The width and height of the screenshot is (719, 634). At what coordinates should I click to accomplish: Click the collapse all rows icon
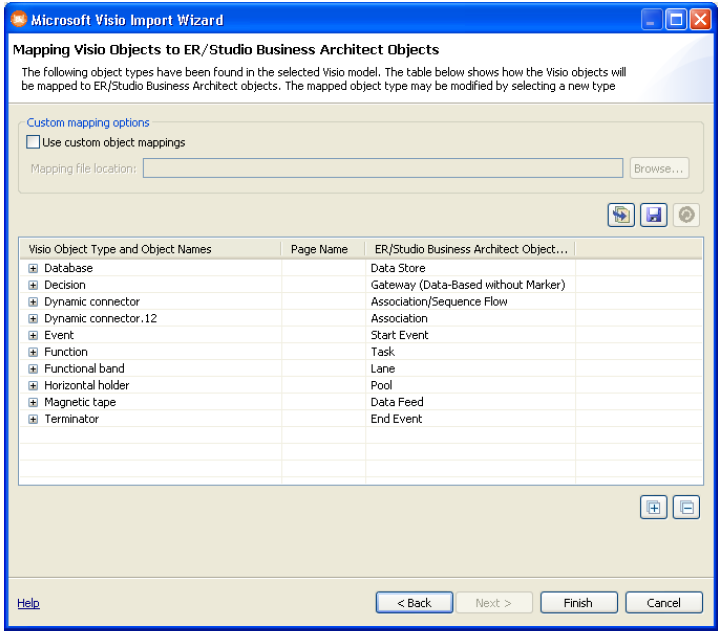click(x=686, y=507)
